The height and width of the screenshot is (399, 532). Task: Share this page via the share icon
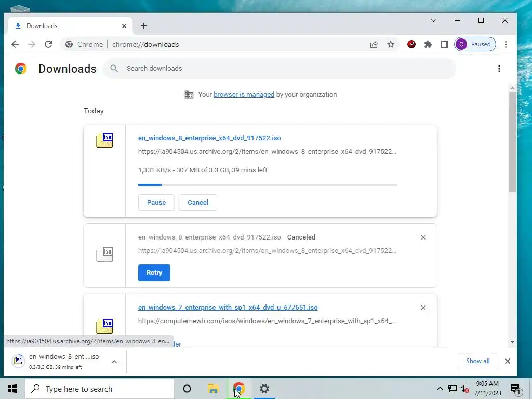[x=374, y=45]
